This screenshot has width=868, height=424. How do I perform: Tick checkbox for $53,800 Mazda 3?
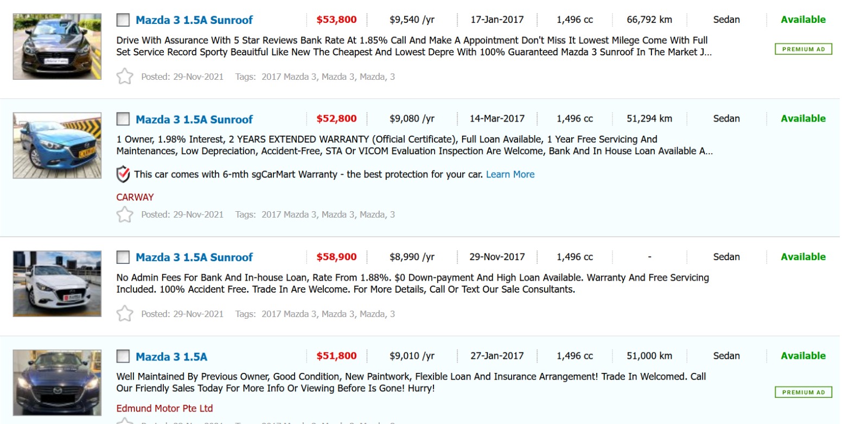(123, 20)
